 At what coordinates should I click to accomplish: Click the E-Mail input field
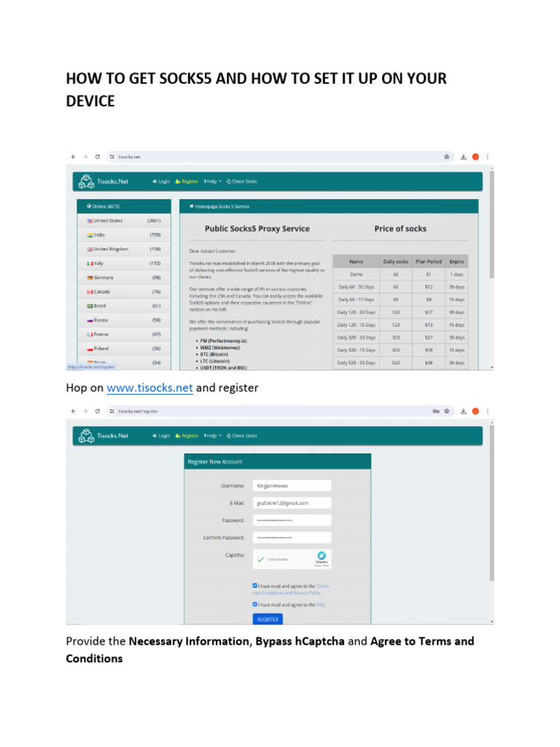coord(292,503)
